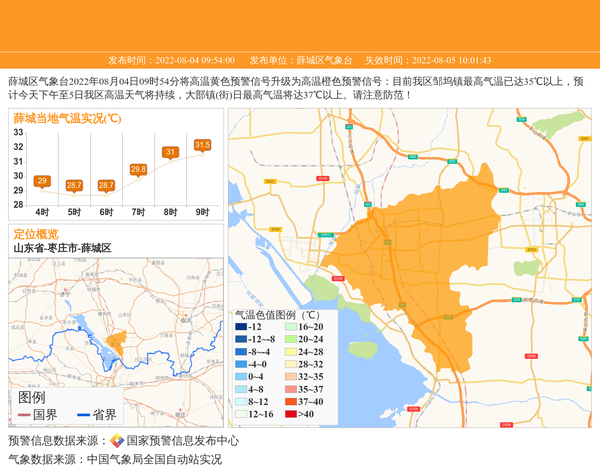Screen dimensions: 600x471
Task: Click the 定位概览 section heading
Action: pyautogui.click(x=36, y=234)
